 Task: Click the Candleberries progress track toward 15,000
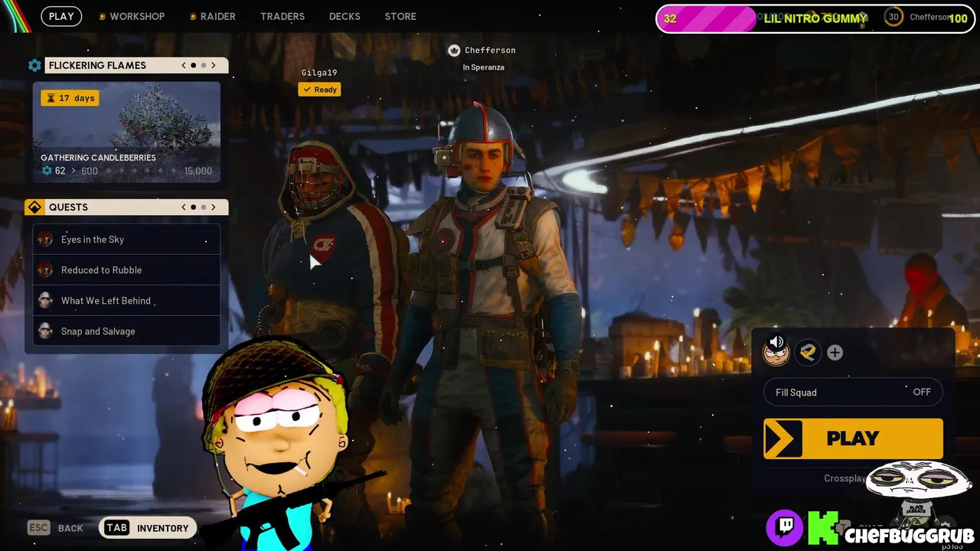[142, 171]
